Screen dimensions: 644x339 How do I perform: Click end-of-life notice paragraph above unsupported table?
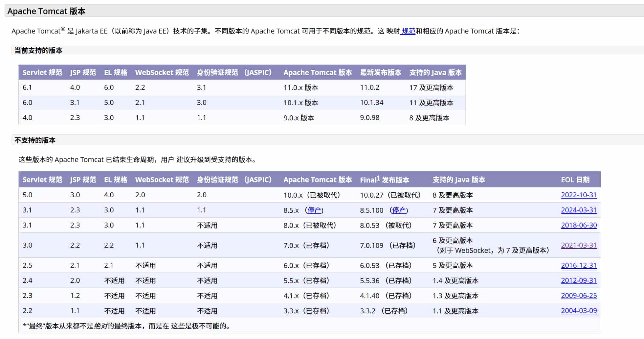pyautogui.click(x=138, y=159)
